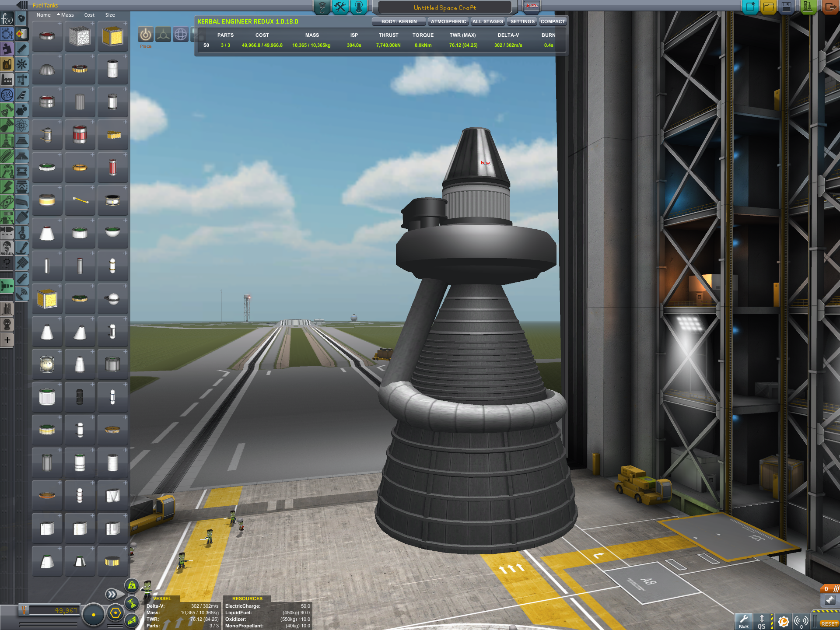Toggle the Center of Lift indicator
This screenshot has height=630, width=840.
(132, 620)
